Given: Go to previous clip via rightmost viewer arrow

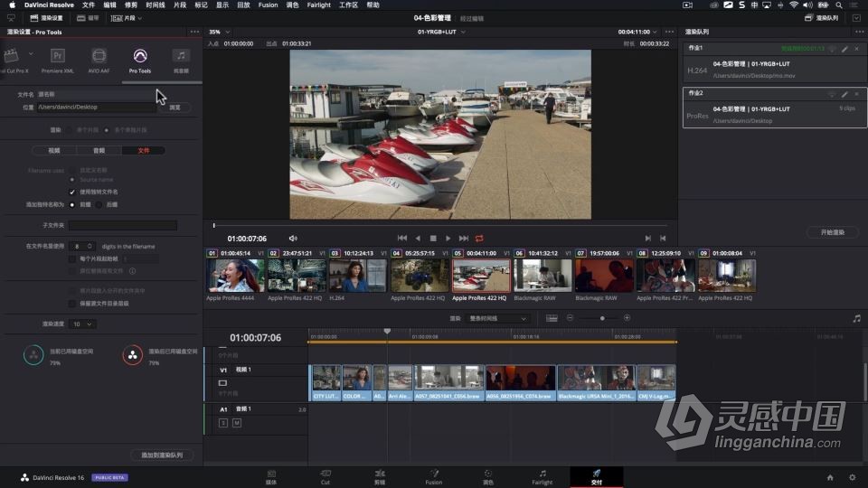Looking at the screenshot, I should (x=663, y=239).
